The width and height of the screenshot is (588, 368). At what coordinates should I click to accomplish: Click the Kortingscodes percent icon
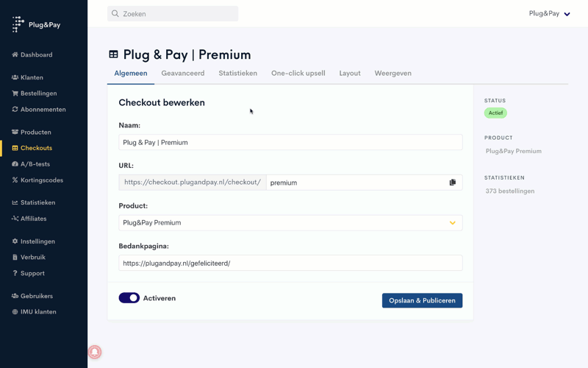[15, 180]
